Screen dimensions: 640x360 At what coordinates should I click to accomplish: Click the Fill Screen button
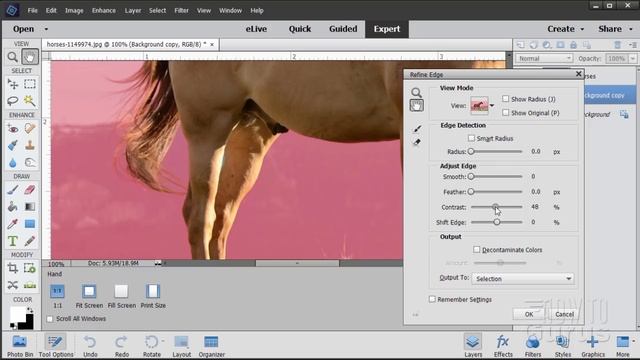(x=122, y=296)
